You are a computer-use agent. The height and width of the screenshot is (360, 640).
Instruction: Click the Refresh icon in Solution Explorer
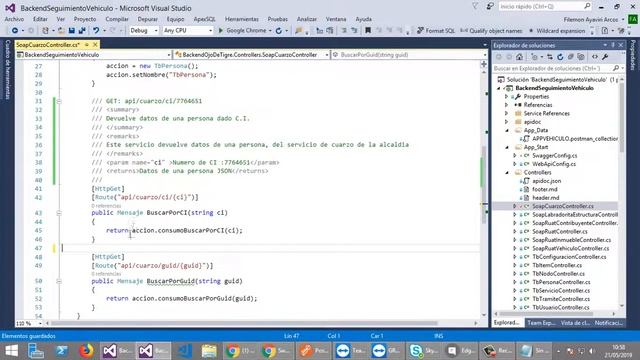click(560, 57)
